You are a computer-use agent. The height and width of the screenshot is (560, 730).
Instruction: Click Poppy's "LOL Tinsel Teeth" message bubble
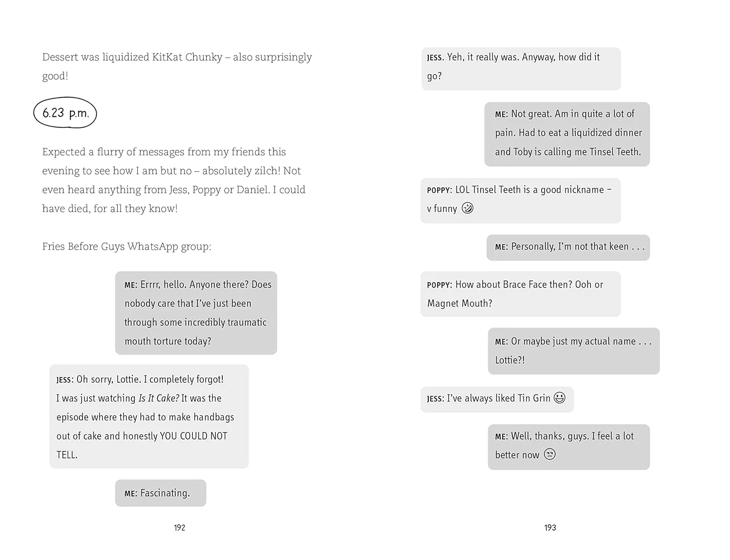(x=520, y=200)
